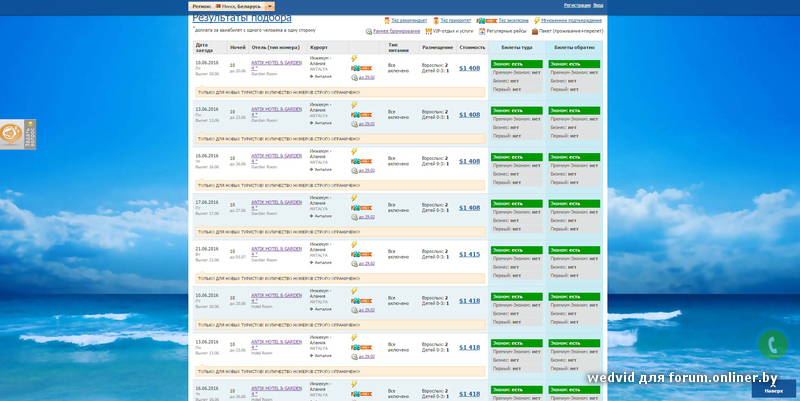This screenshot has width=800, height=401.
Task: Open the $1 415 price link
Action: pyautogui.click(x=469, y=254)
